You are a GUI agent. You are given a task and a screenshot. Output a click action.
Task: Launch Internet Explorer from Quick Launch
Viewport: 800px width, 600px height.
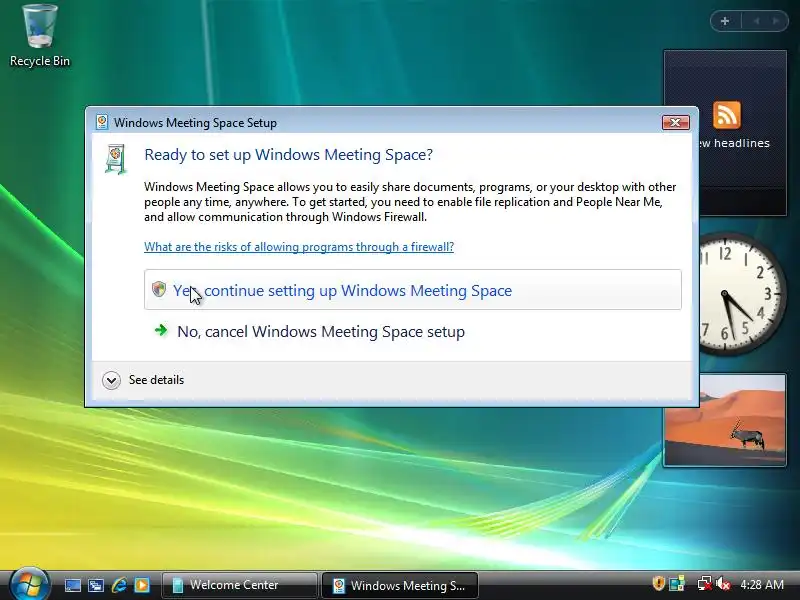[119, 585]
